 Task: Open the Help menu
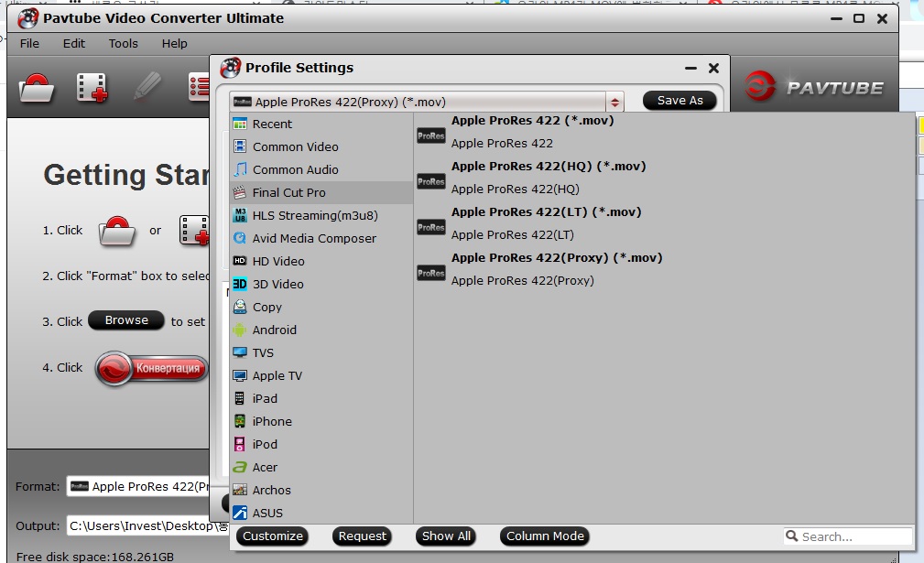(x=174, y=44)
